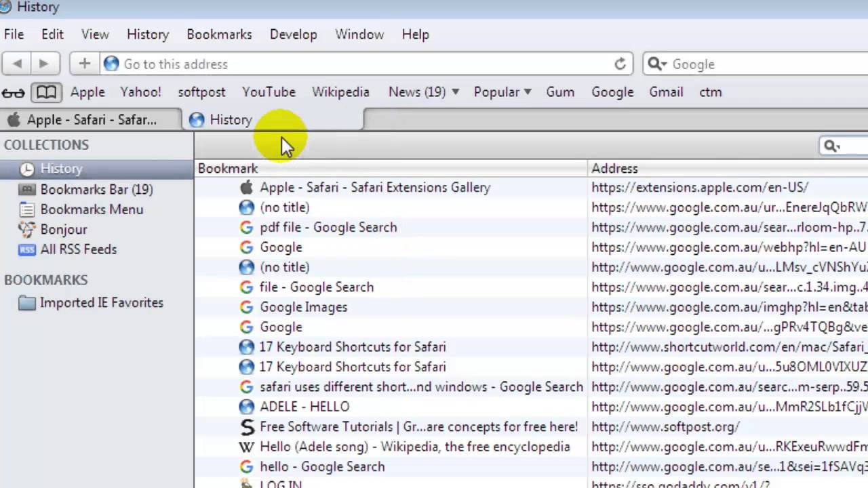868x488 pixels.
Task: Click globe icon of ADELE - HELLO row
Action: 246,407
